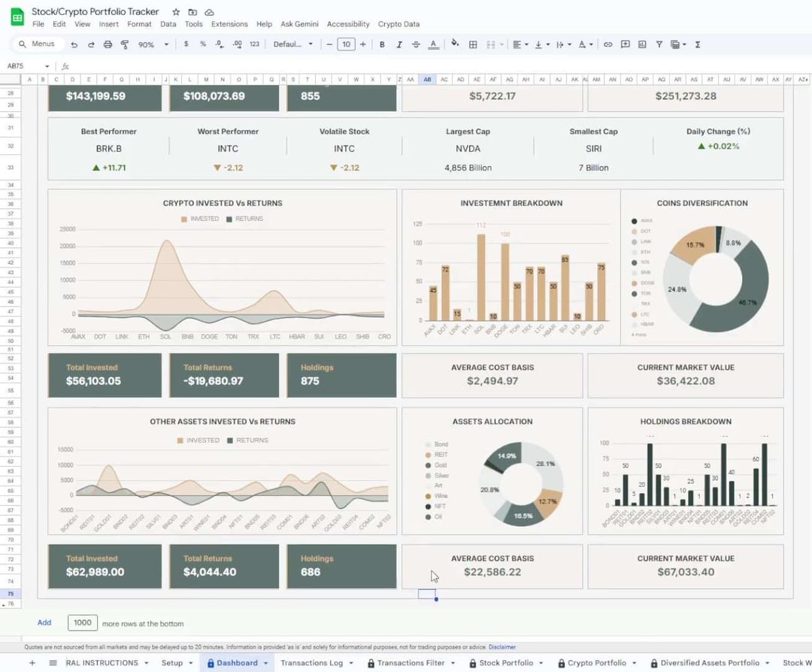Screen dimensions: 812x672
Task: Open the fill color picker
Action: (x=455, y=44)
